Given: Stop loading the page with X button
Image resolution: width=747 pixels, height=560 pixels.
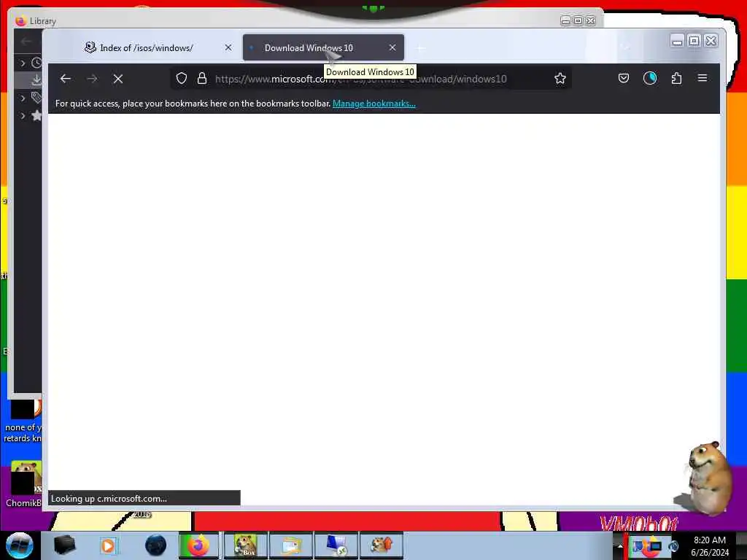Looking at the screenshot, I should coord(118,79).
